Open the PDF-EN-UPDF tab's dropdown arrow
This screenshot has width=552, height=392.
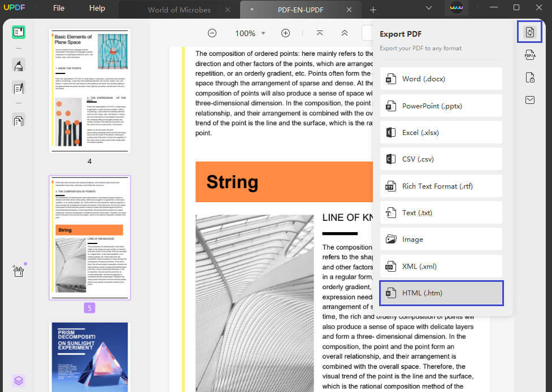click(251, 9)
